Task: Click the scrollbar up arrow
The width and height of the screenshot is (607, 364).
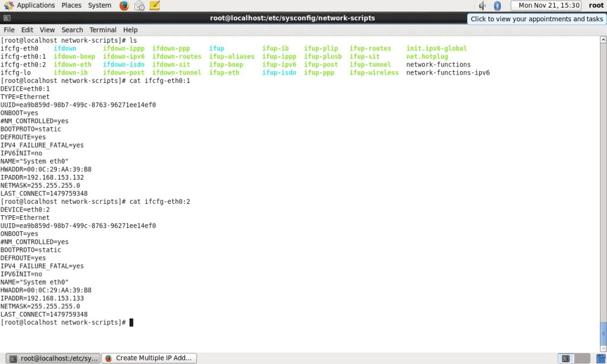Action: (x=603, y=40)
